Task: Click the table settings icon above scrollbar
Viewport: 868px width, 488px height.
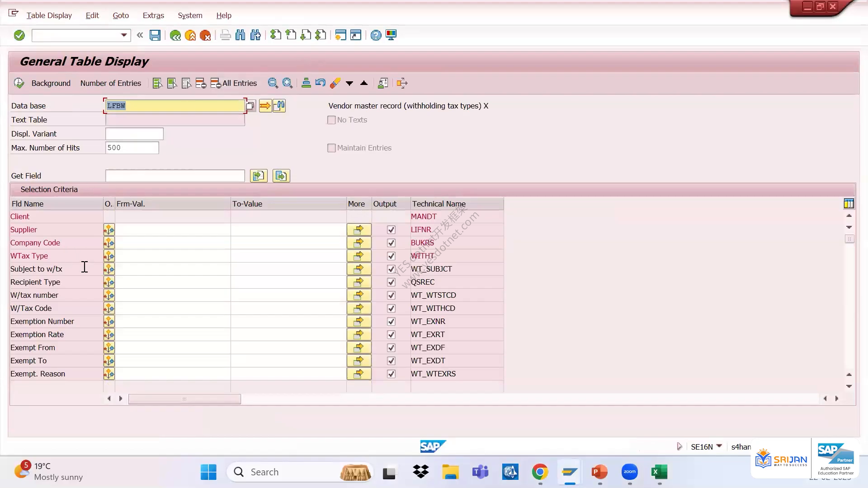Action: click(x=849, y=204)
